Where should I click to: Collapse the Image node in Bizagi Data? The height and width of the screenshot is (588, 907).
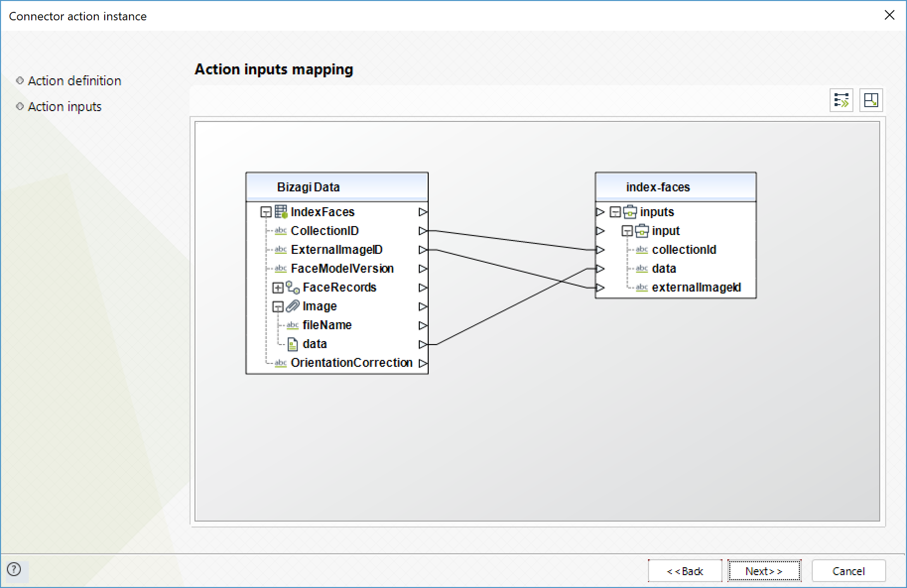(x=278, y=307)
